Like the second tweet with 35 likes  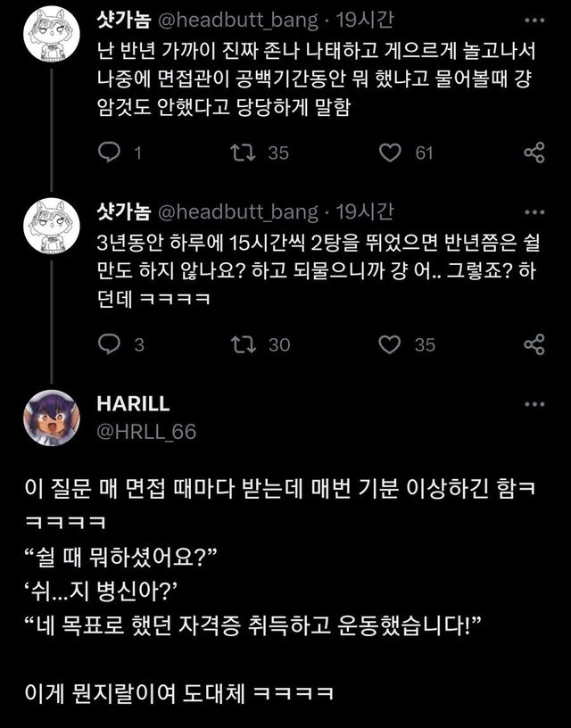pyautogui.click(x=391, y=343)
